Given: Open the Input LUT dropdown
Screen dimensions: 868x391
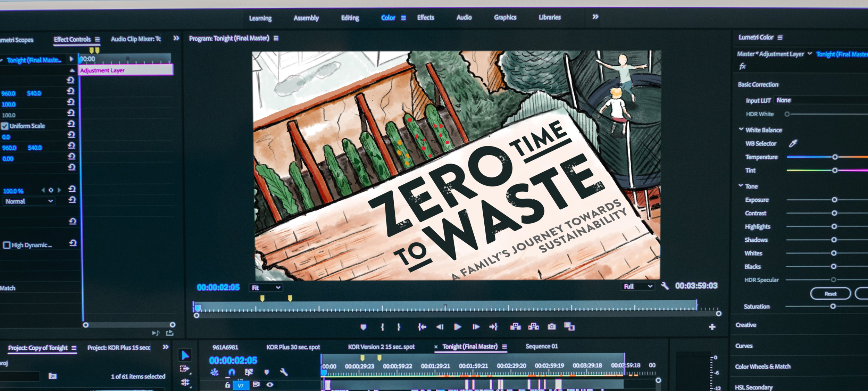Looking at the screenshot, I should (x=821, y=100).
